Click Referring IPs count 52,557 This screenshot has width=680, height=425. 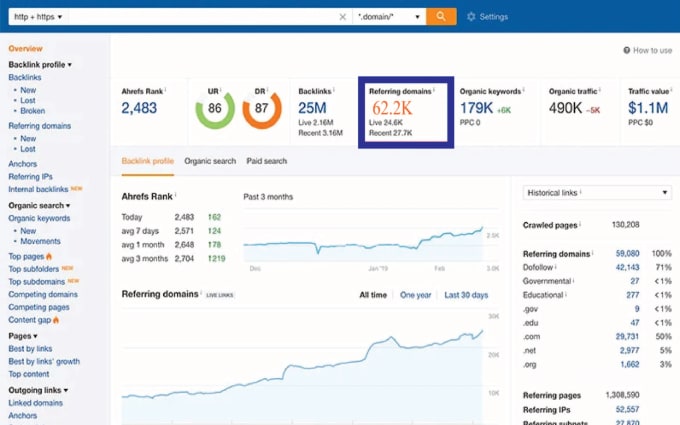coord(627,409)
